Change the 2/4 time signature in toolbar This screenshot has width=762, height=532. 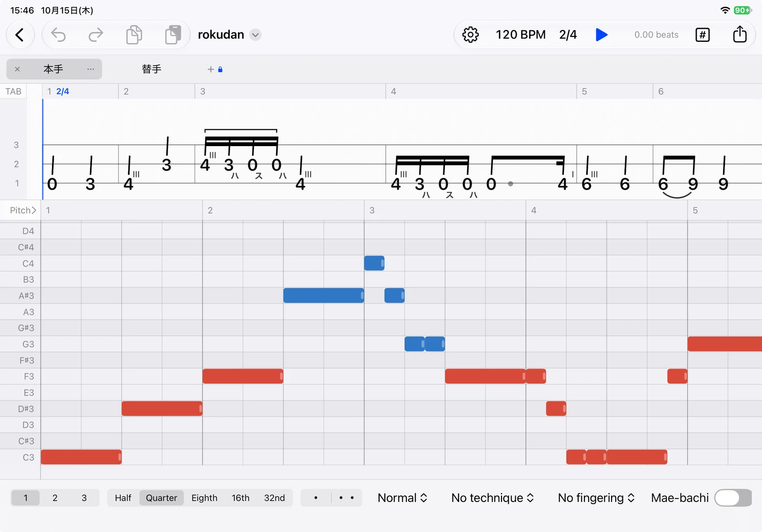[568, 35]
